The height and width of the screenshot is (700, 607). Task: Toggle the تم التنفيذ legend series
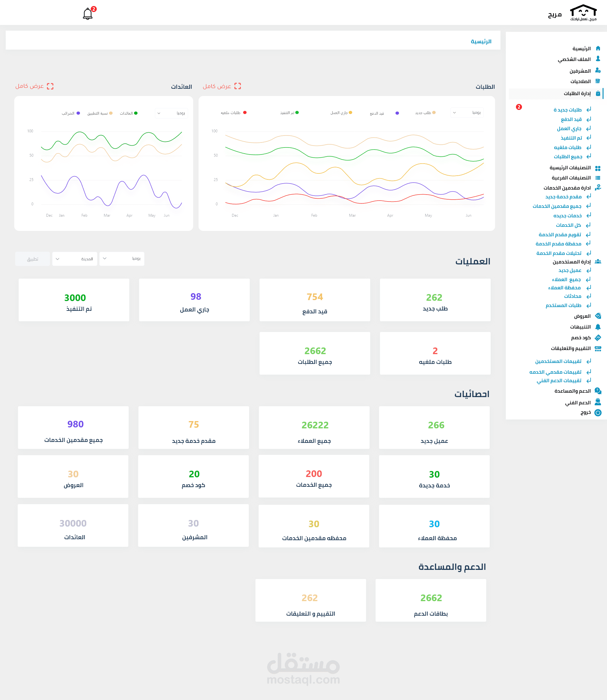click(x=289, y=113)
